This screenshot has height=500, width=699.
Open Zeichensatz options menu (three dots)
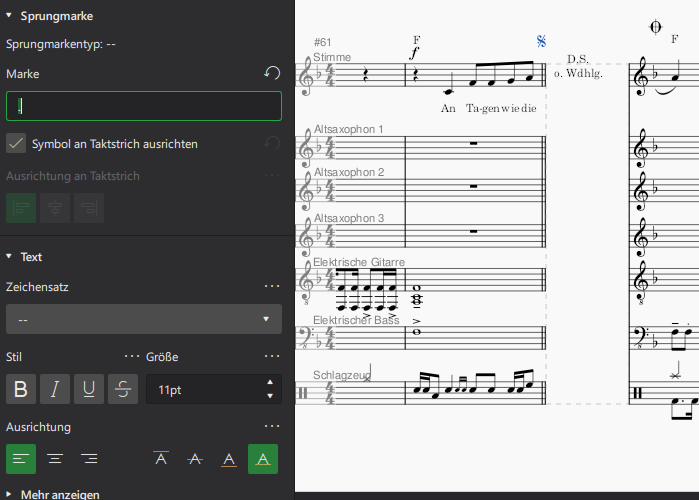click(x=271, y=286)
